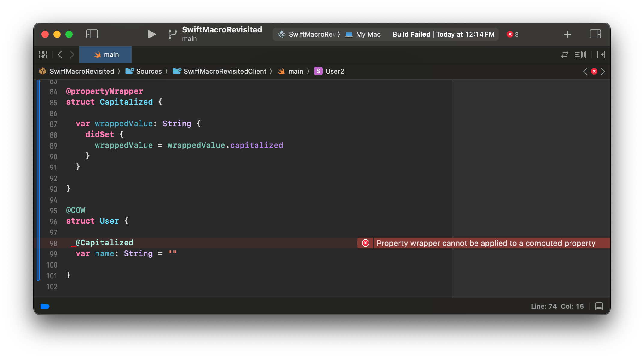Viewport: 644px width, 359px height.
Task: Click the code review arrows icon
Action: pyautogui.click(x=564, y=54)
